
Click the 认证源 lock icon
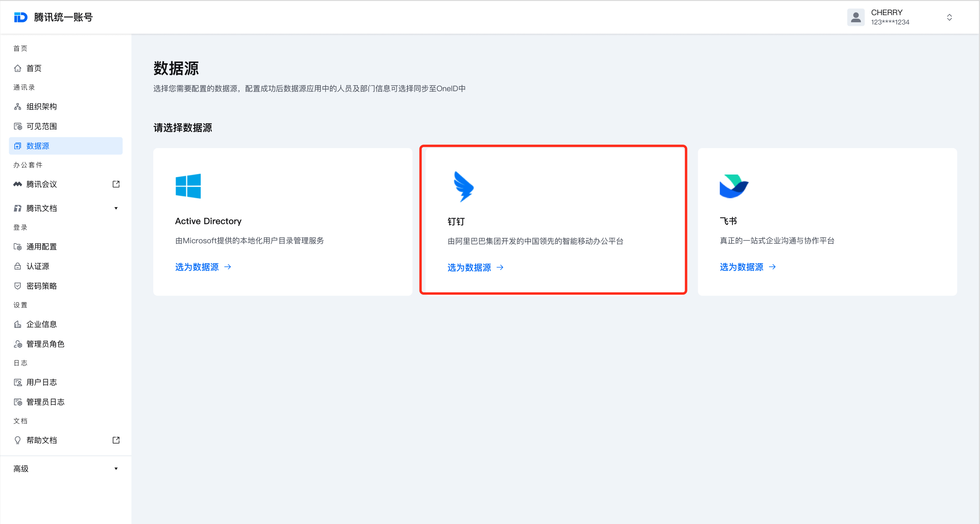[x=18, y=266]
